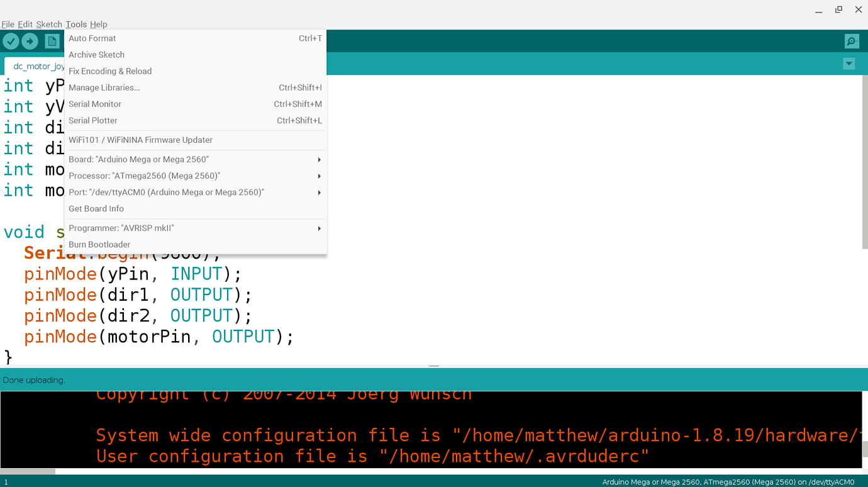Click the console horizontal scrollbar
This screenshot has width=868, height=487.
(x=28, y=469)
